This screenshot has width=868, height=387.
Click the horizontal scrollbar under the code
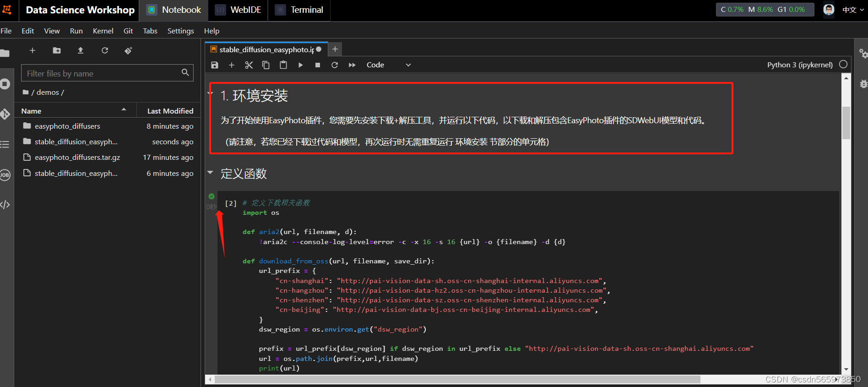(457, 380)
